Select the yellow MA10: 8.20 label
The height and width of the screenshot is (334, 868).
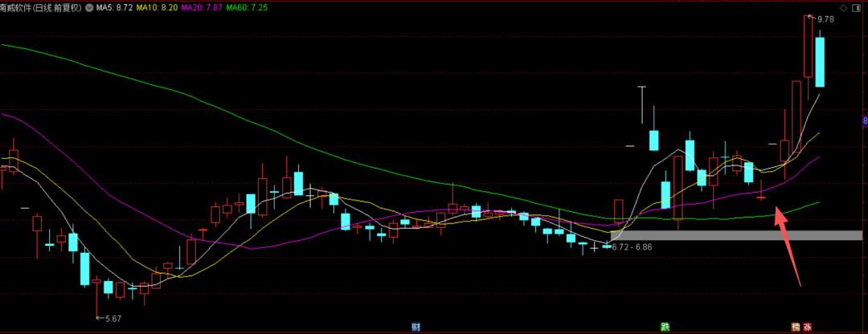[154, 8]
